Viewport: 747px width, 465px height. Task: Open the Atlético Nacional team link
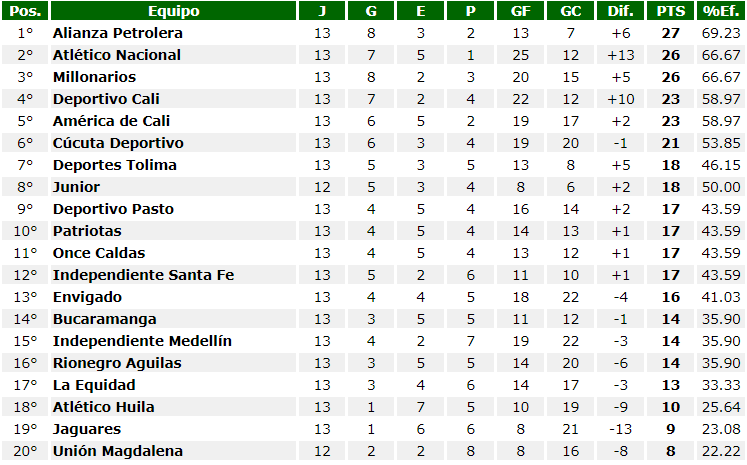tap(117, 55)
